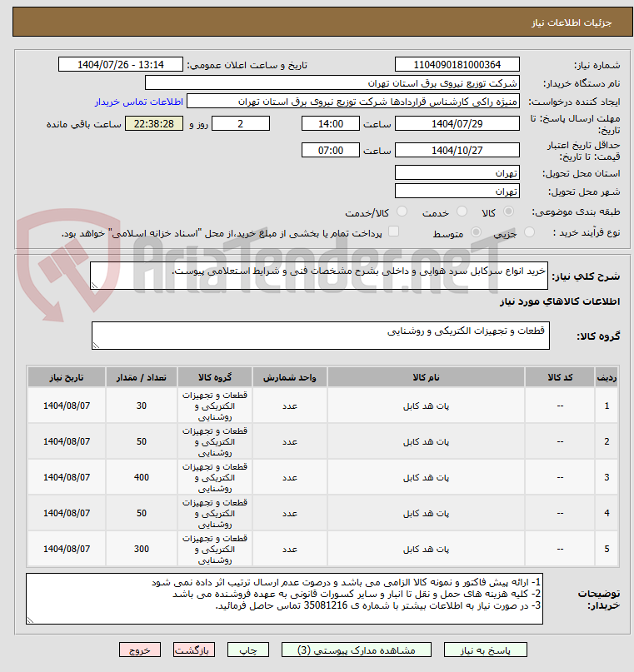The image size is (634, 672).
Task: Click the 'جزئیات اطلاعات نیاز' page header
Action: 572,22
